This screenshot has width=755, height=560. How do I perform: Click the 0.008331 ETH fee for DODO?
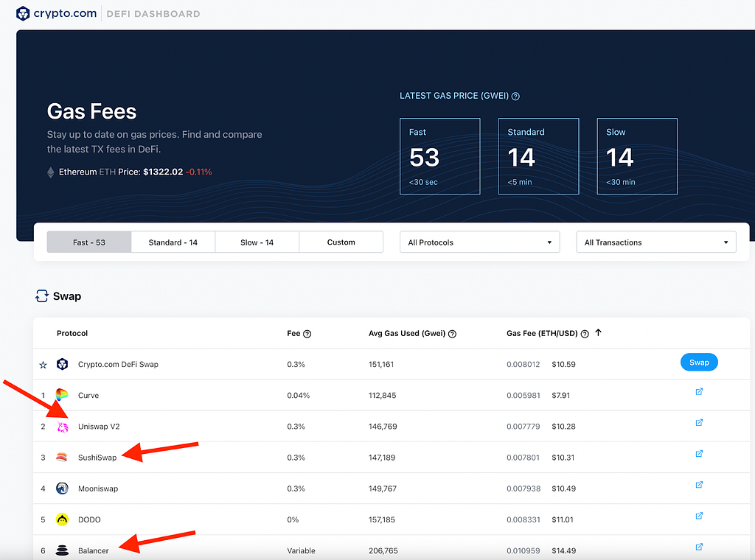click(523, 519)
